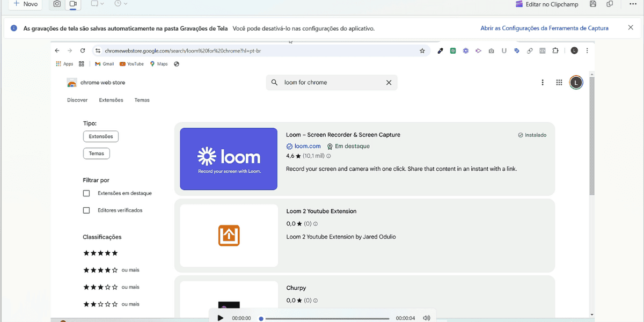
Task: Click the Save icon beside Editar no Clipchamp
Action: [x=592, y=4]
